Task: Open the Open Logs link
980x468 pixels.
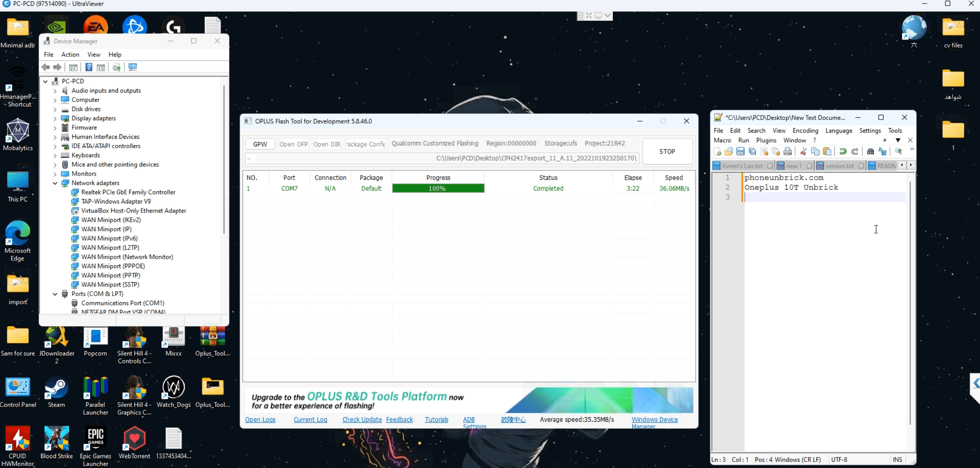Action: [260, 420]
